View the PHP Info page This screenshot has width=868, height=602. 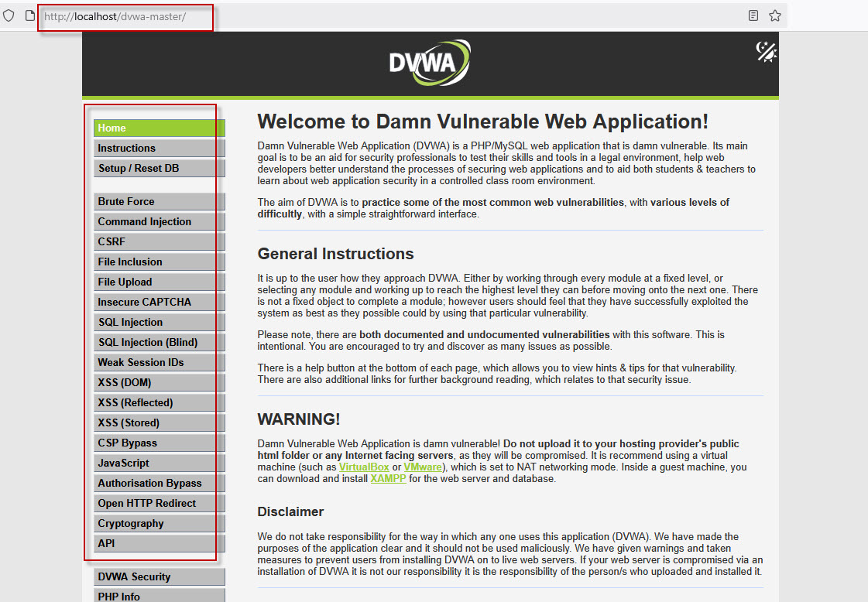(x=160, y=595)
